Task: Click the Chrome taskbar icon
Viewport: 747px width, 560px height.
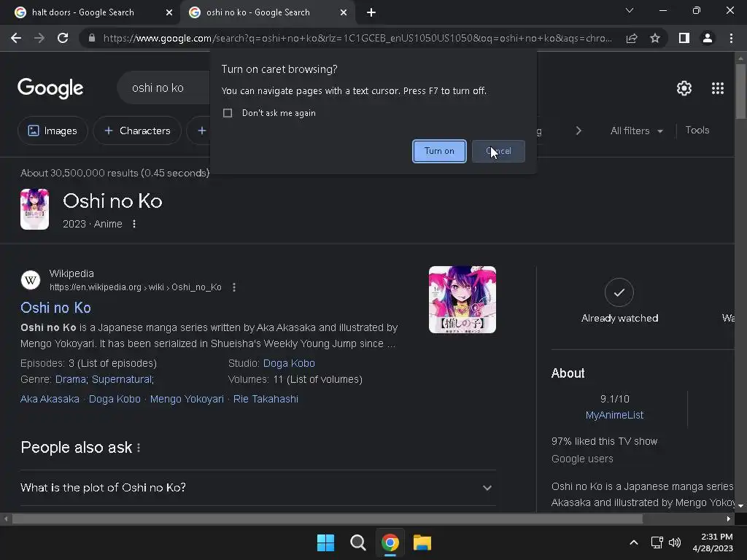Action: (390, 542)
